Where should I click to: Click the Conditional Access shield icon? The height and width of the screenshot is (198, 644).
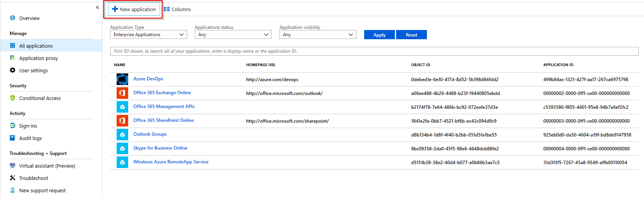click(x=12, y=98)
